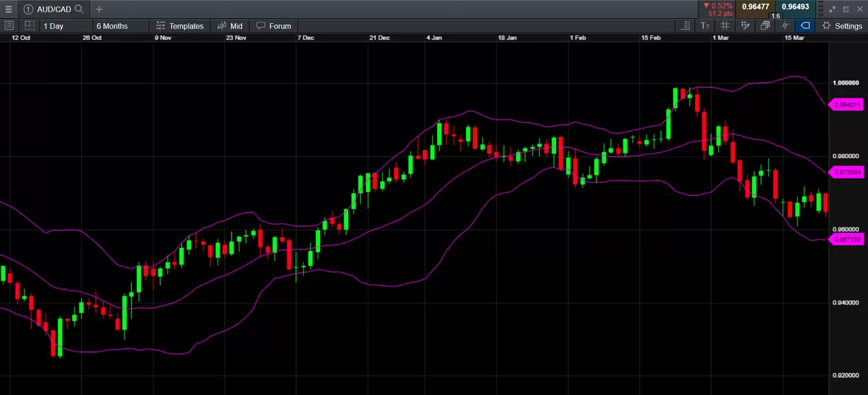Viewport: 868px width, 395px height.
Task: Shrink the chart with collapse arrows icon
Action: pos(832,9)
